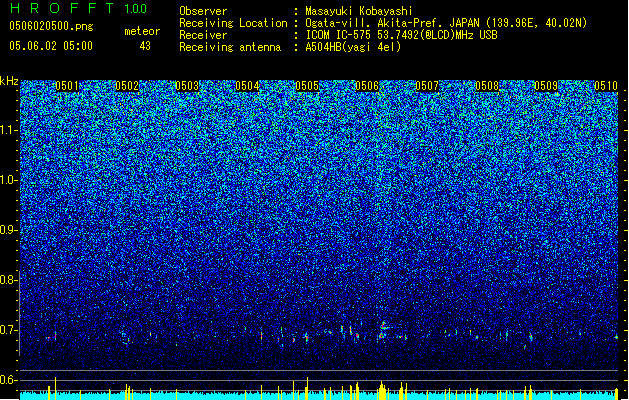Select the filename 0506020500.png
The image size is (629, 400).
click(x=51, y=26)
